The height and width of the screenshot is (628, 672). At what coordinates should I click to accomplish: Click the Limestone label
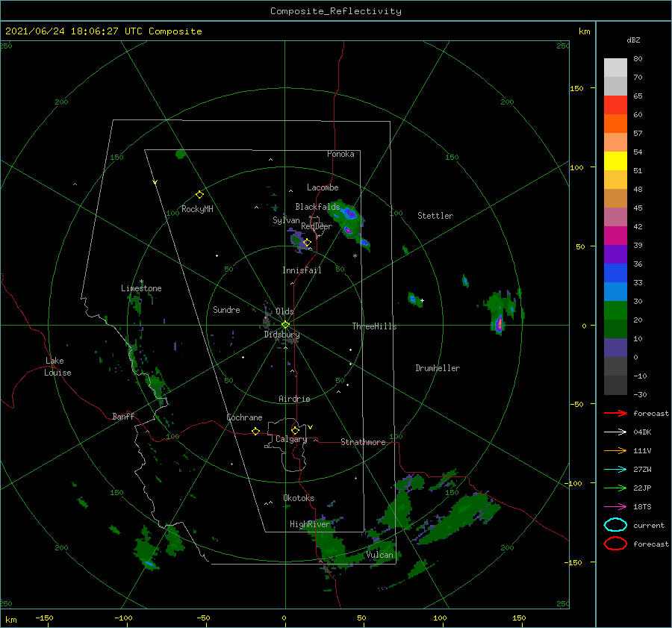pos(141,288)
